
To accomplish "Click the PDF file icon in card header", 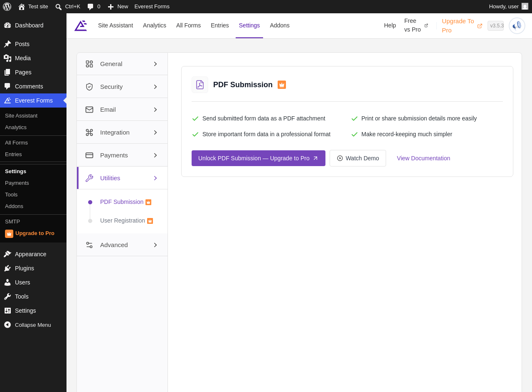I will 200,85.
